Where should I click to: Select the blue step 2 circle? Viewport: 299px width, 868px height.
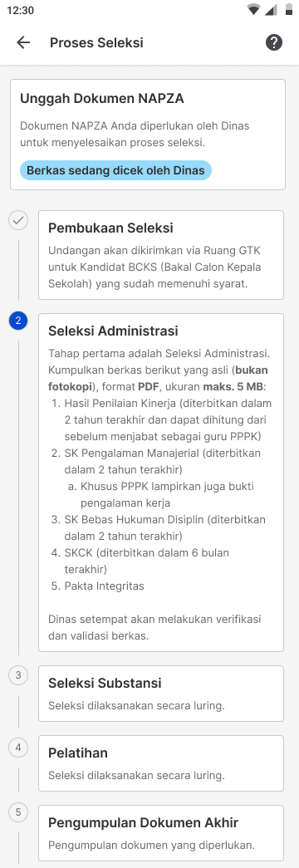pos(18,321)
